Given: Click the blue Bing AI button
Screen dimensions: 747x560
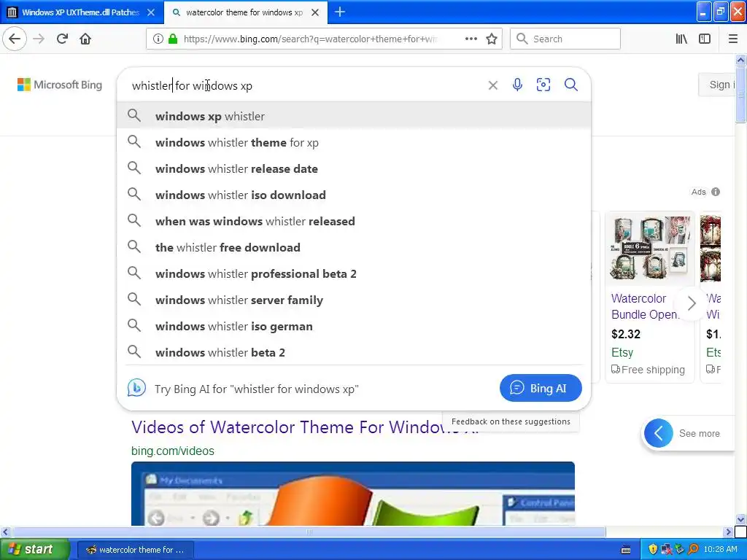Looking at the screenshot, I should (541, 388).
